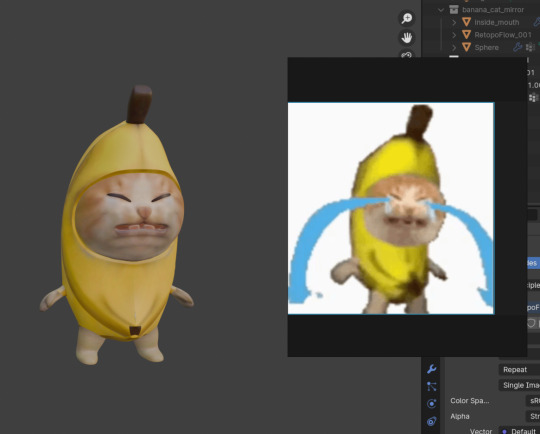Click the hand pan view icon

[407, 37]
